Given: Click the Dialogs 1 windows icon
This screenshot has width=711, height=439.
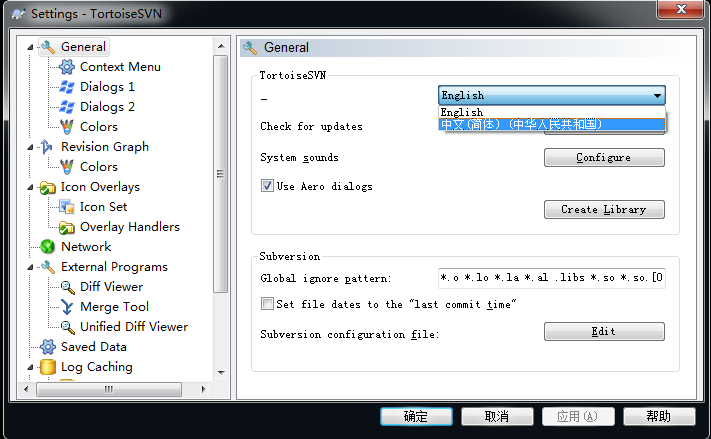Looking at the screenshot, I should pyautogui.click(x=67, y=87).
